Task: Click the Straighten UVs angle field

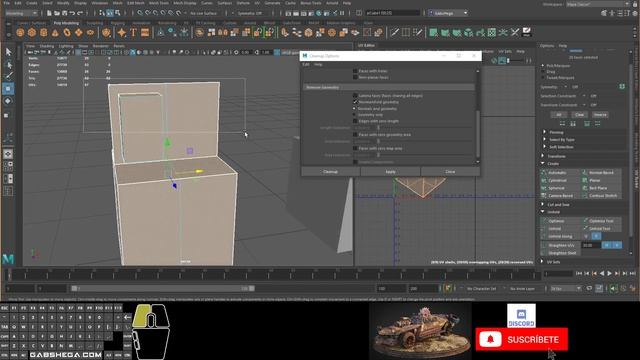Action: (591, 245)
